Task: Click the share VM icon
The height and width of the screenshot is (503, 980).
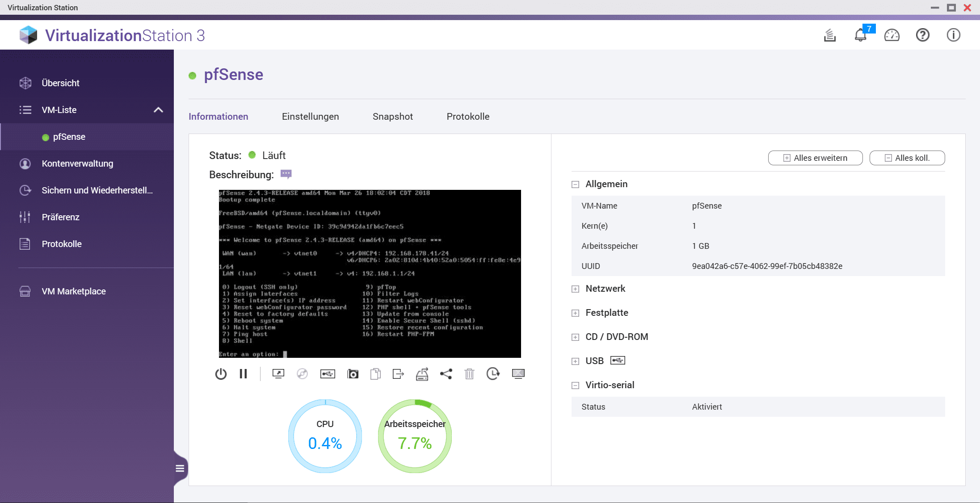Action: pyautogui.click(x=446, y=373)
